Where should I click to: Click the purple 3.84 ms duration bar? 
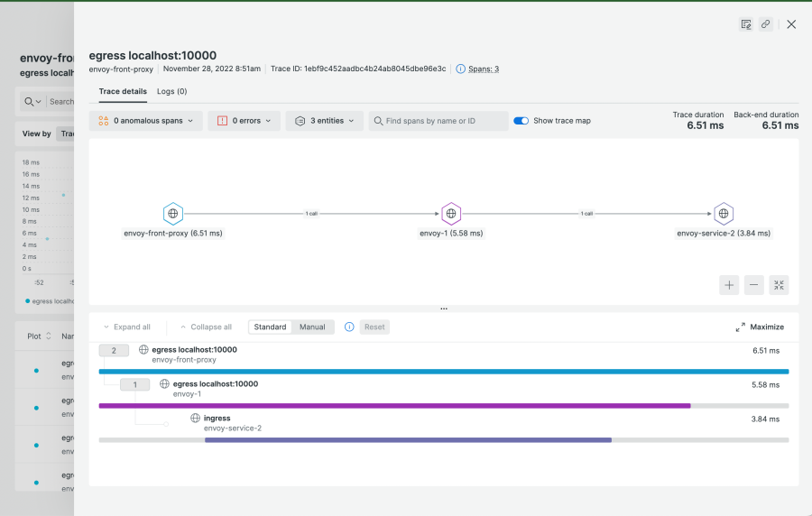[x=408, y=440]
